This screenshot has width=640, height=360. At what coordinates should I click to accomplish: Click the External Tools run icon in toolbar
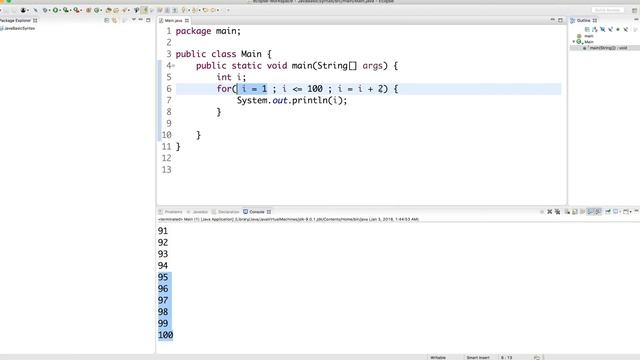[x=76, y=10]
